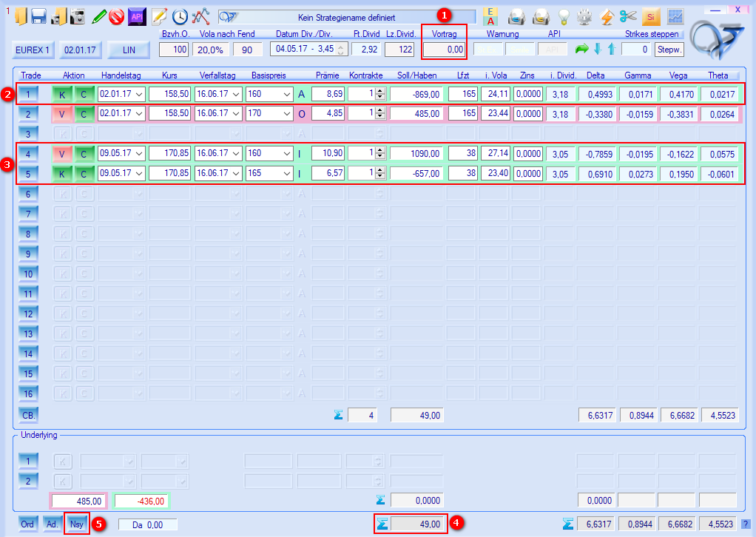Image resolution: width=756 pixels, height=537 pixels.
Task: Click the floppy disk save icon
Action: [39, 16]
